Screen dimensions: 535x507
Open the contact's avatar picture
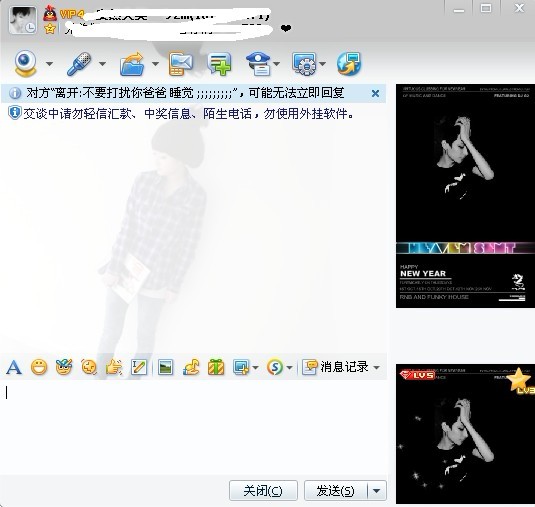23,20
